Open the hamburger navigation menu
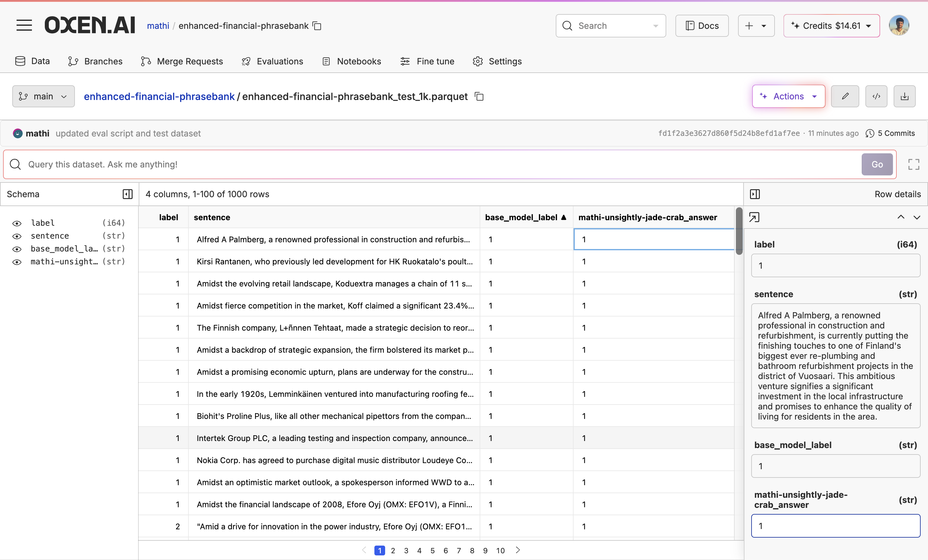Viewport: 928px width, 560px height. tap(24, 25)
